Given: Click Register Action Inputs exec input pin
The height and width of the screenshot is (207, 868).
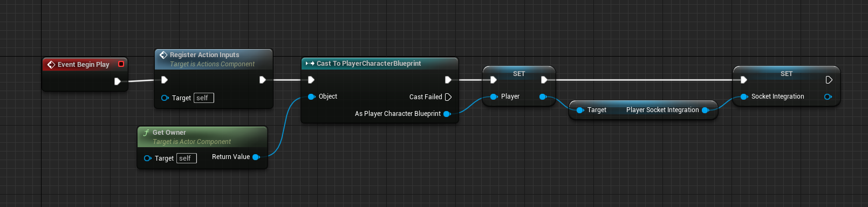Looking at the screenshot, I should point(165,80).
